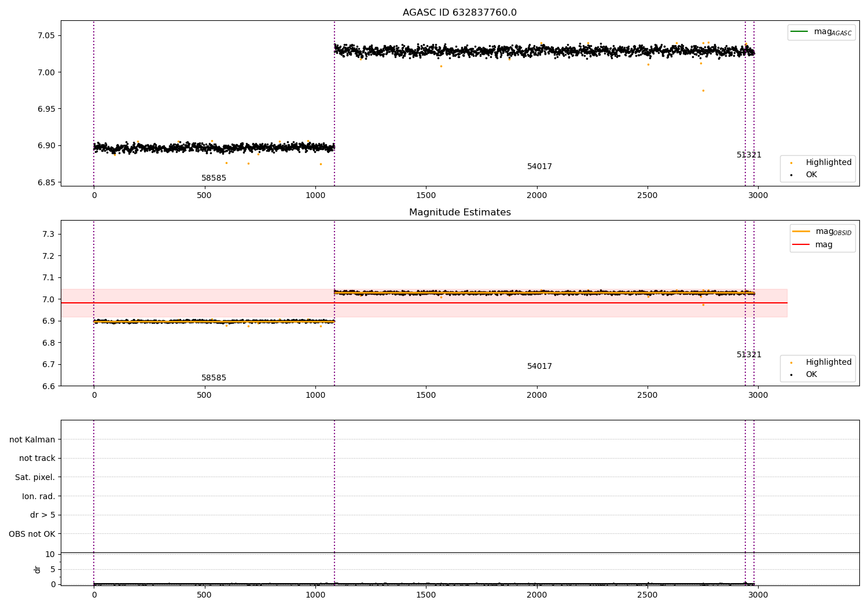This screenshot has height=608, width=868.
Task: Click the not Kalman axis label
Action: click(32, 440)
